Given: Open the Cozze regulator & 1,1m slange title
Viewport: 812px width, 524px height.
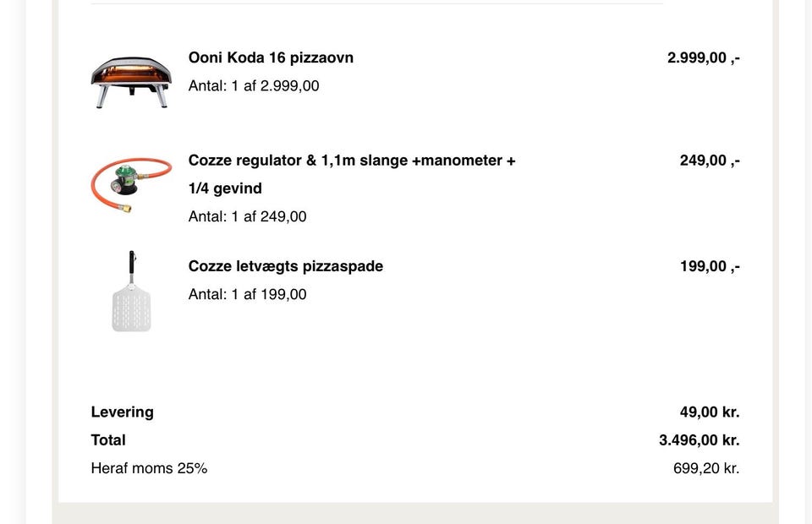Looking at the screenshot, I should (x=352, y=174).
